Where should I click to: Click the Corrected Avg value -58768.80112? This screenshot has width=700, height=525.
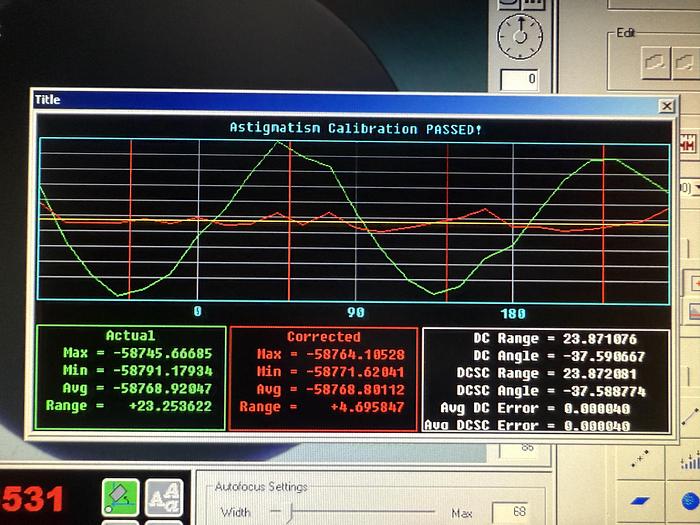point(355,389)
